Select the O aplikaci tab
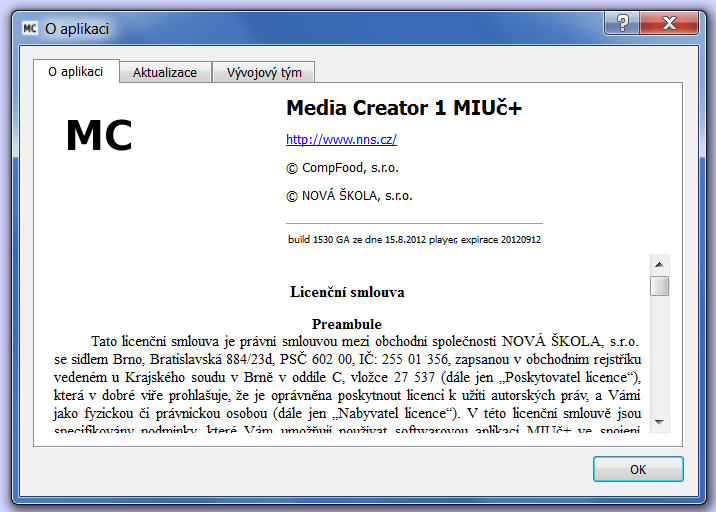Image resolution: width=716 pixels, height=512 pixels. [x=76, y=71]
